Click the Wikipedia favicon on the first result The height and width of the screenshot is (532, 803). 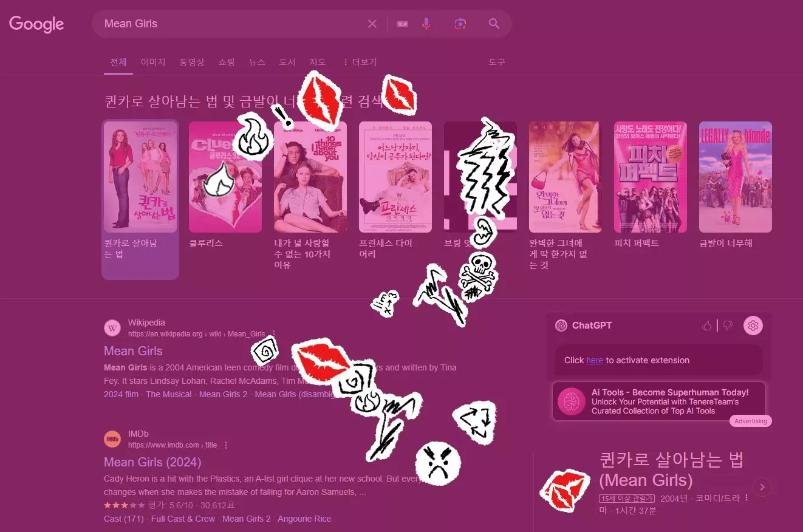point(112,327)
